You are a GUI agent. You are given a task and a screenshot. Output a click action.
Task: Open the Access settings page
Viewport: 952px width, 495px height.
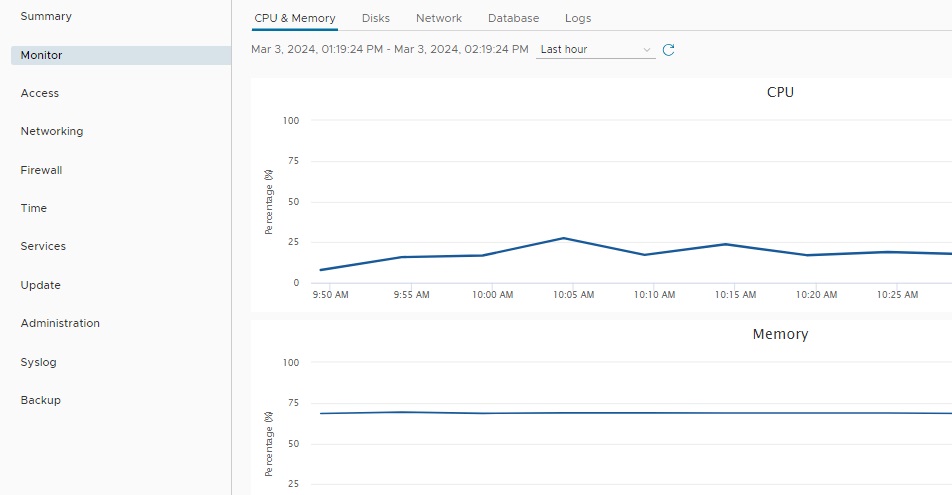pyautogui.click(x=40, y=93)
